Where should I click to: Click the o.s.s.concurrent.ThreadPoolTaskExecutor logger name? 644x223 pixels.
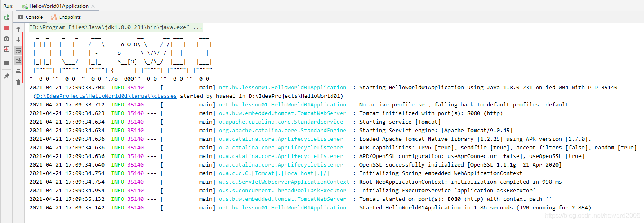coord(283,191)
